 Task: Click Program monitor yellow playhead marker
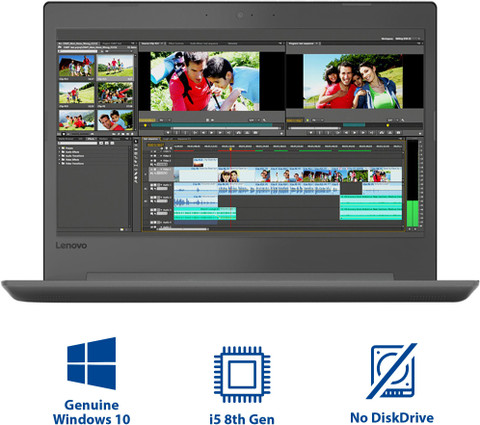[x=388, y=125]
